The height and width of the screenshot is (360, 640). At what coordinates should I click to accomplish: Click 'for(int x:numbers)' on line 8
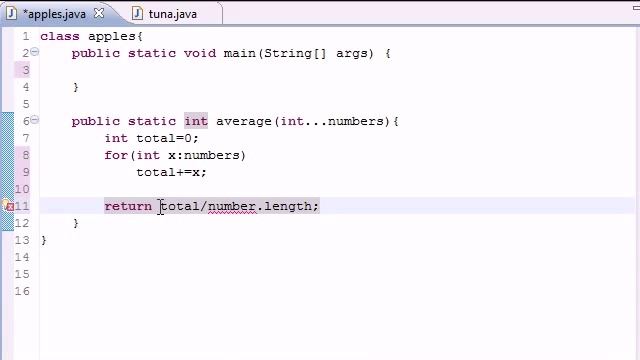pos(175,155)
